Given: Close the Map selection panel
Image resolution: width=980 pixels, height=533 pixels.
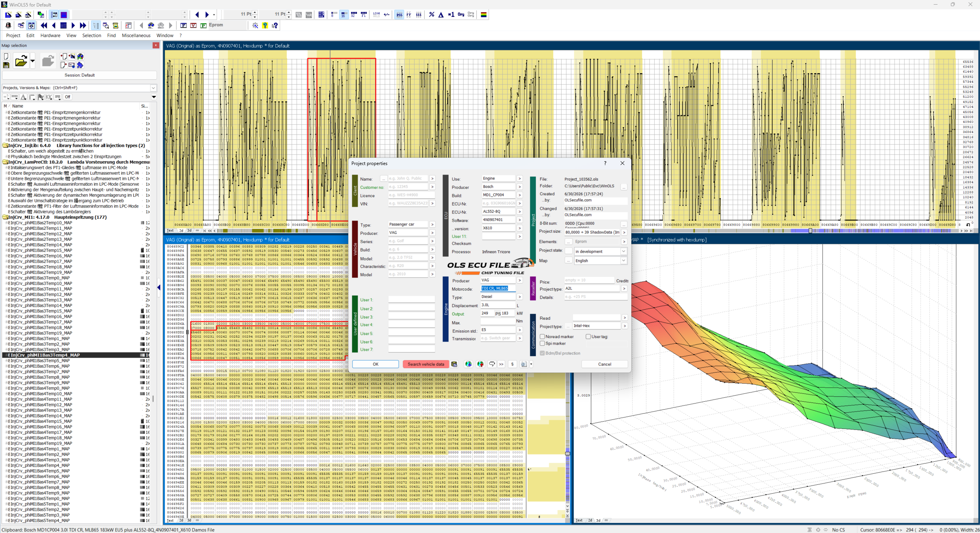Looking at the screenshot, I should click(156, 45).
